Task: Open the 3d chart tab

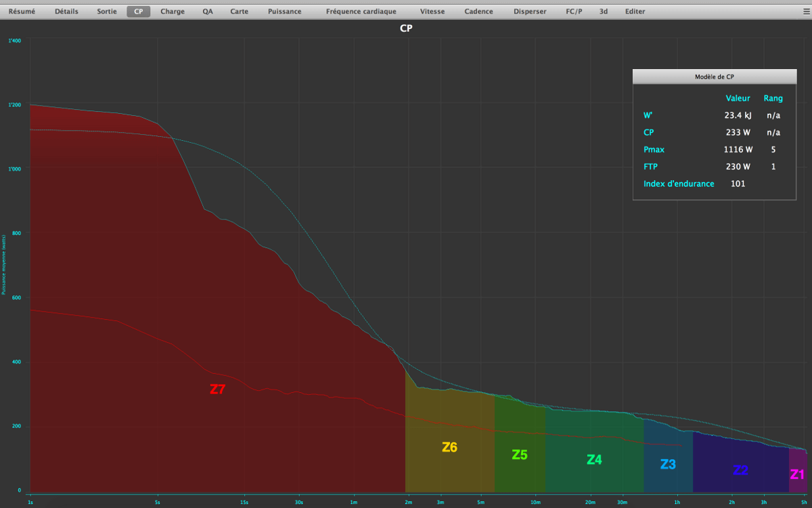Action: 604,12
